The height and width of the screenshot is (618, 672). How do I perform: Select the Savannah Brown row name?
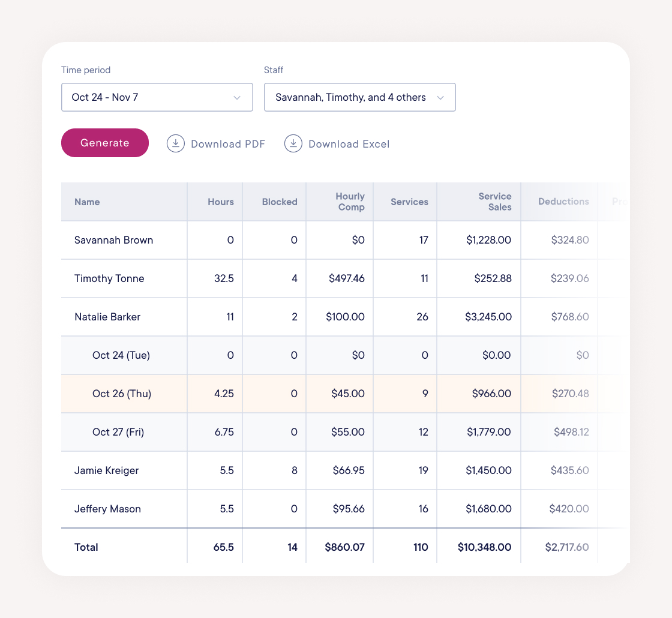point(113,240)
